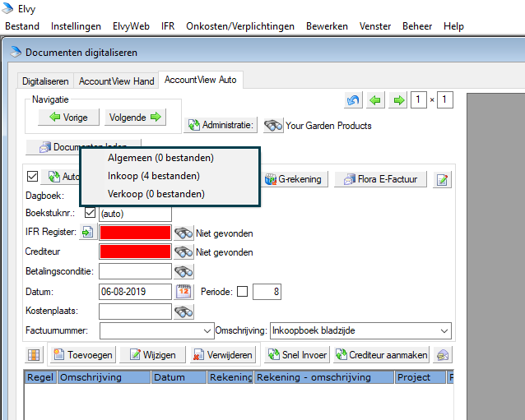Select Inkoop (4 bestanden) from the popup menu

click(153, 176)
